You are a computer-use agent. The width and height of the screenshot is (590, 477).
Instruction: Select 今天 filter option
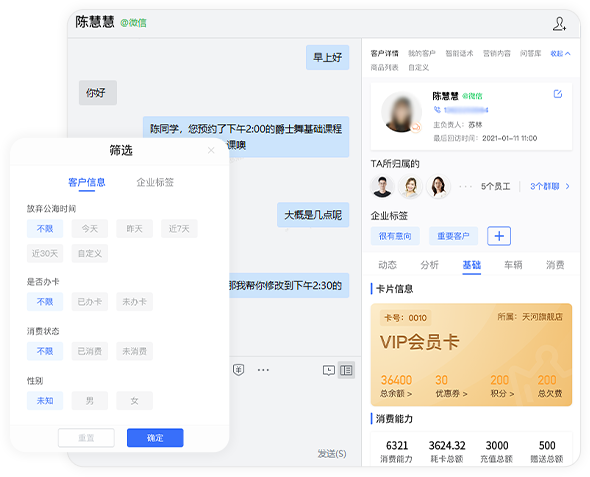(x=90, y=228)
